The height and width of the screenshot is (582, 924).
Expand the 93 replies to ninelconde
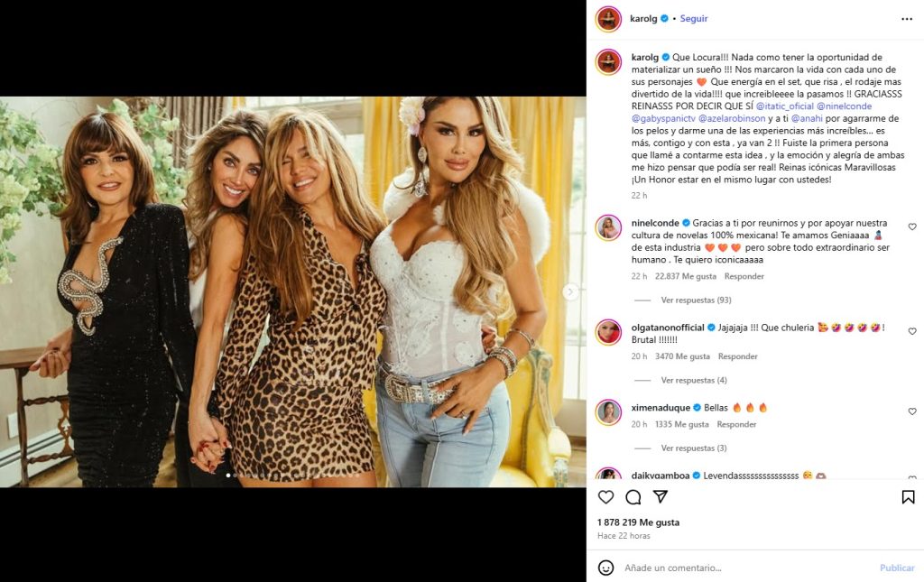(x=695, y=300)
